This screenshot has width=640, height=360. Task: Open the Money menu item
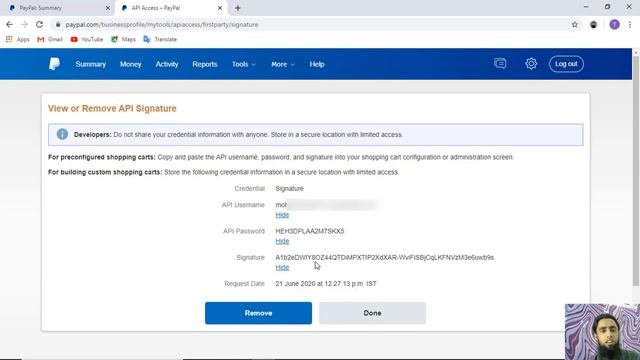click(x=131, y=64)
